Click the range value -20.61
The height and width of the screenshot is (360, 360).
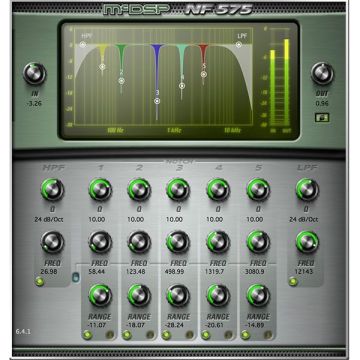pos(215,324)
